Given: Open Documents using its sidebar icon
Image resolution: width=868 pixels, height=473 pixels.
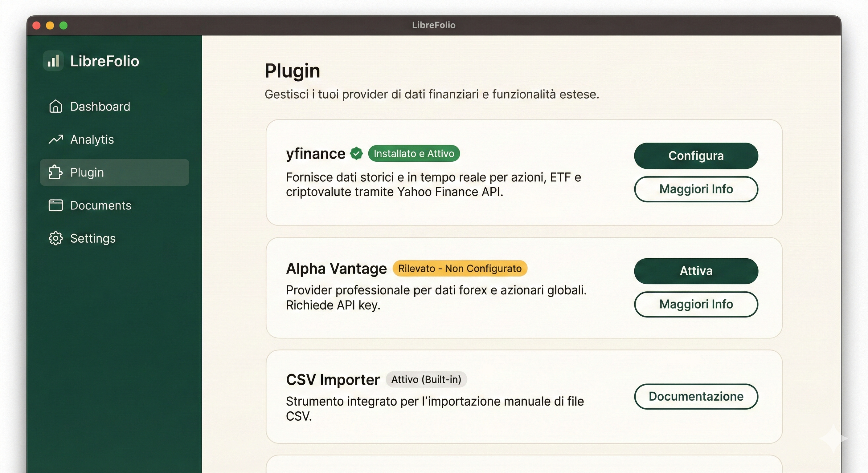Looking at the screenshot, I should pos(55,205).
